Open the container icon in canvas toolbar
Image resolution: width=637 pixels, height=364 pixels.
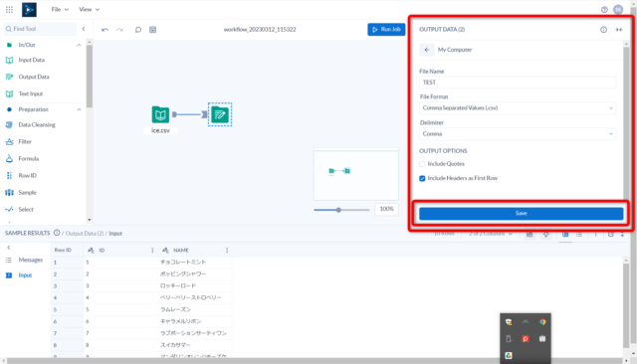tap(152, 30)
